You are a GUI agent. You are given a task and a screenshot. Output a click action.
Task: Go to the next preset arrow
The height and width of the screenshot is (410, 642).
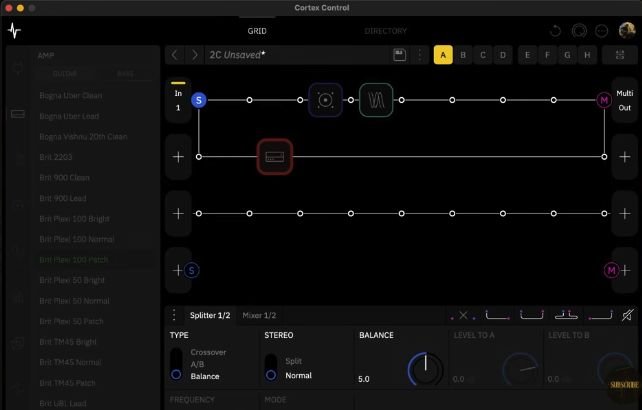click(194, 55)
